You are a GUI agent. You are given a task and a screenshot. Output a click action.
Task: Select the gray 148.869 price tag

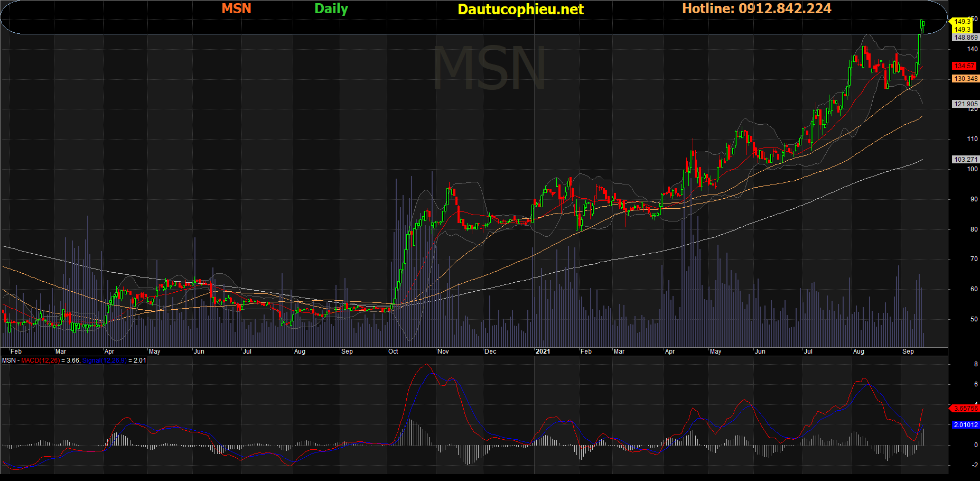pos(965,38)
